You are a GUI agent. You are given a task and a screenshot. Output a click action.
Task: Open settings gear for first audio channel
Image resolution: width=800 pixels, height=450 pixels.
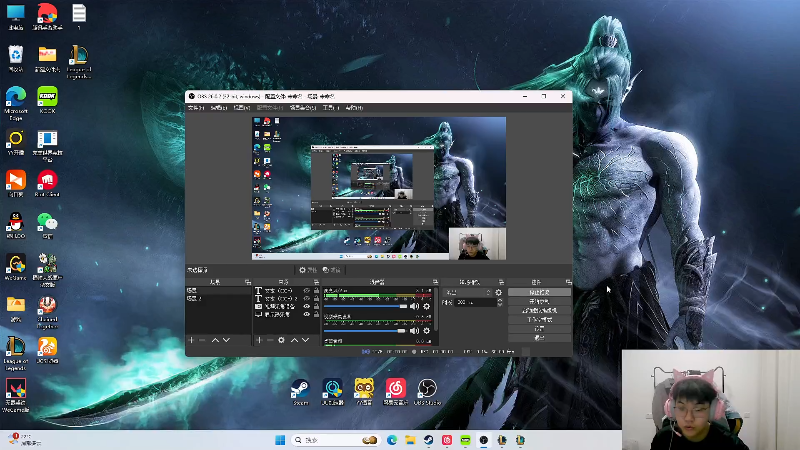pos(427,306)
